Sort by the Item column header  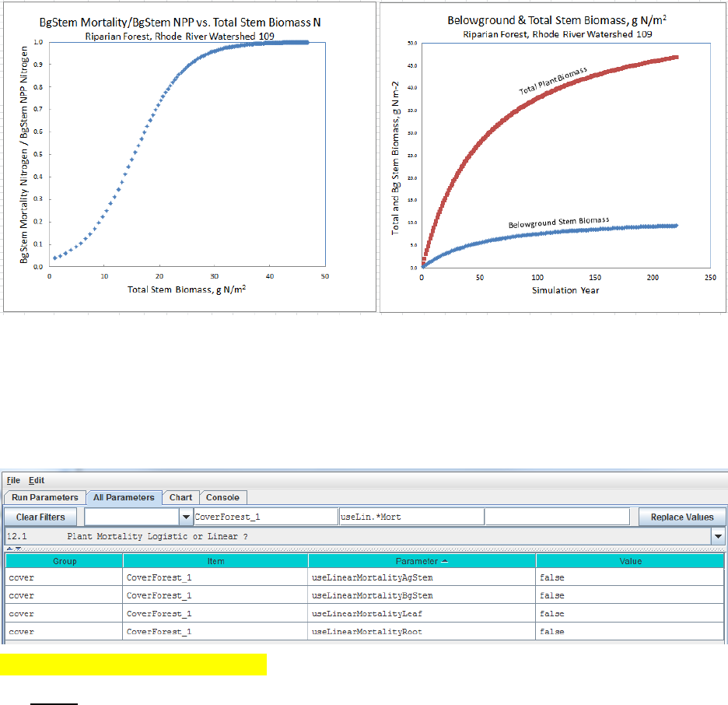(215, 561)
